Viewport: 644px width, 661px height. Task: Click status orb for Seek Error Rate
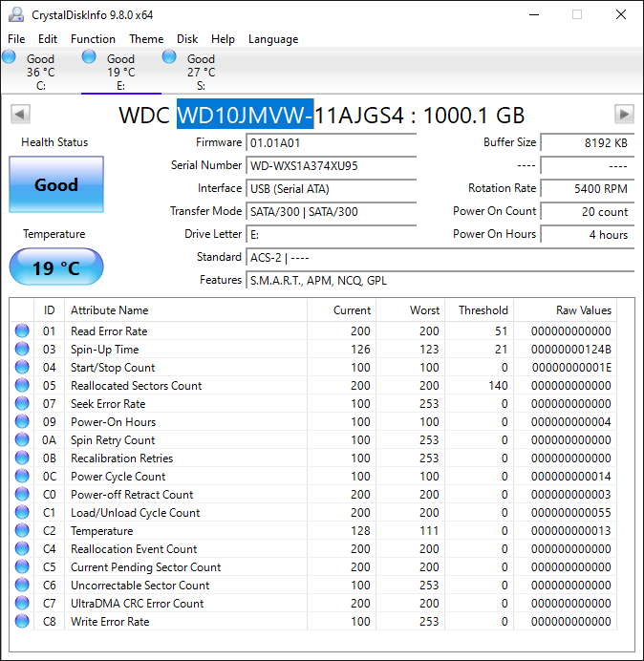pyautogui.click(x=22, y=403)
